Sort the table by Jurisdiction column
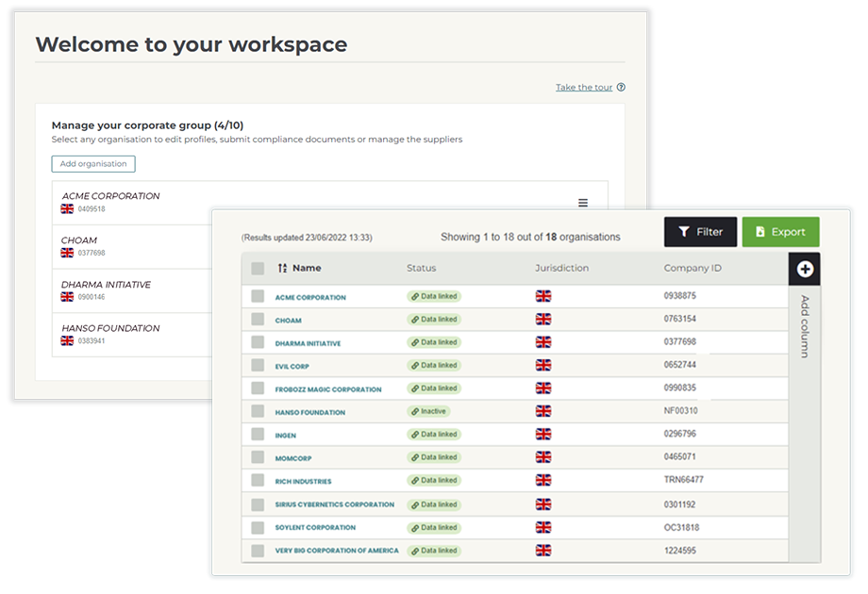Viewport: 868px width, 594px height. [562, 268]
